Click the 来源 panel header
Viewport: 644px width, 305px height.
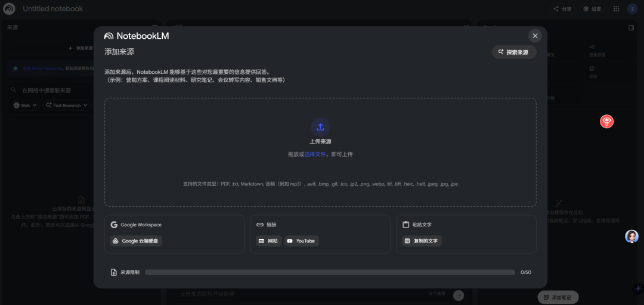[13, 27]
